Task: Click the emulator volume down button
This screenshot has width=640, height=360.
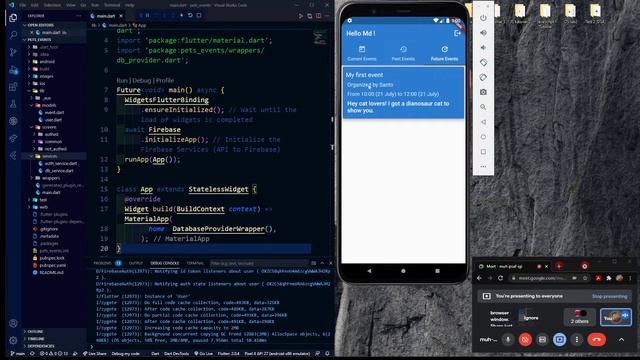Action: 483,48
